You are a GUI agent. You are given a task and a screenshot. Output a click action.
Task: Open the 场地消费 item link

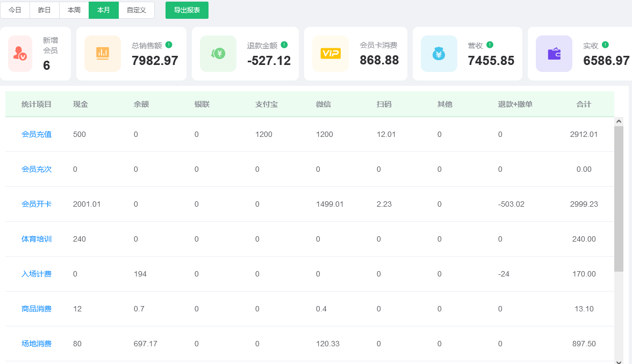37,344
